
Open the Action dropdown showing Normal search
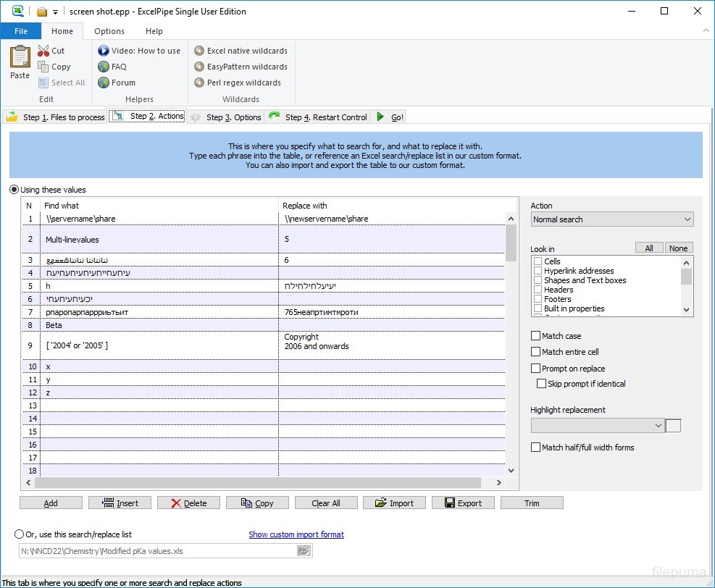pyautogui.click(x=611, y=219)
